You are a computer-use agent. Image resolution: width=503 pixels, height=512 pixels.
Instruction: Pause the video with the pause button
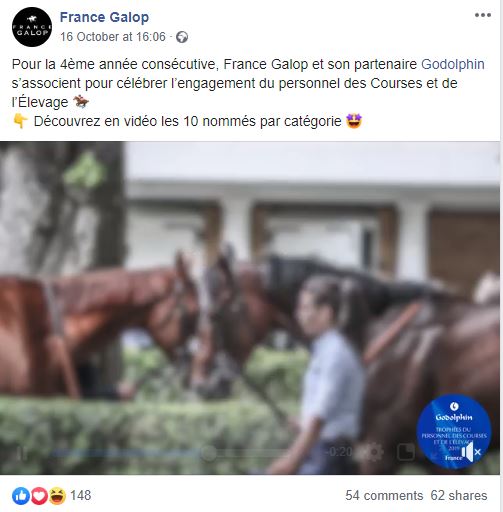coord(22,453)
